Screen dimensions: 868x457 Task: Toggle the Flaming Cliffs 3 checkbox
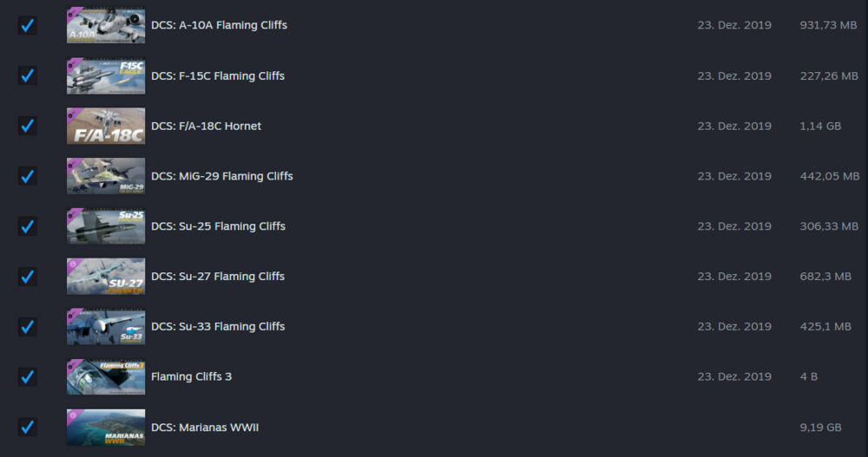click(28, 377)
